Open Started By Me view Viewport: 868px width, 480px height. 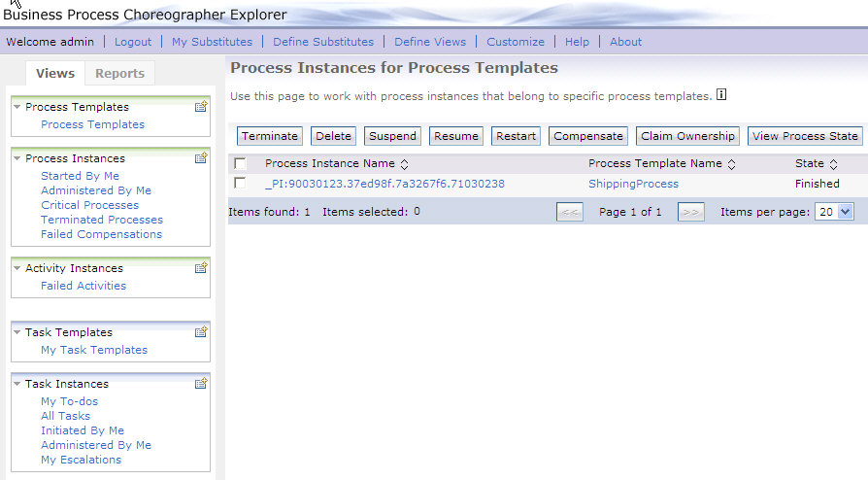tap(81, 176)
